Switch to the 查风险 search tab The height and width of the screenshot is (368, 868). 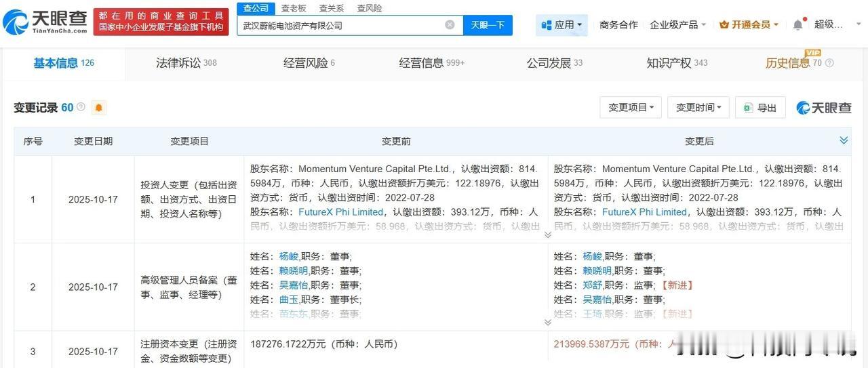[x=370, y=8]
